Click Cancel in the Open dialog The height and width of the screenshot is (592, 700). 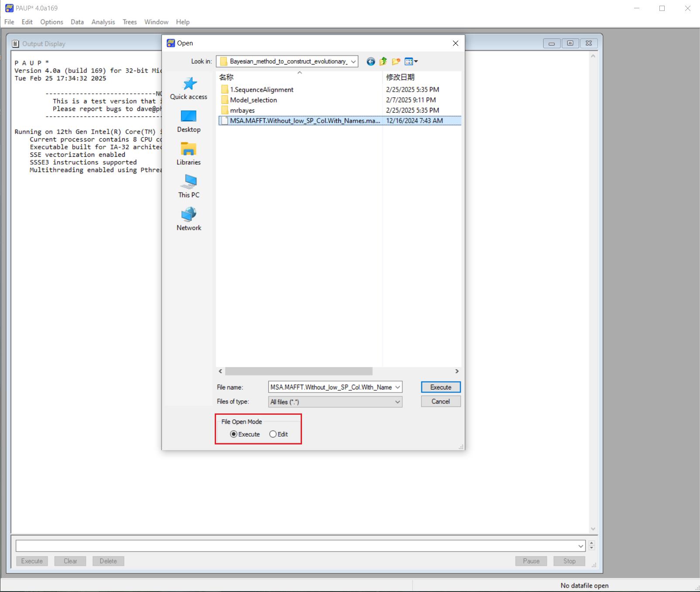tap(441, 402)
